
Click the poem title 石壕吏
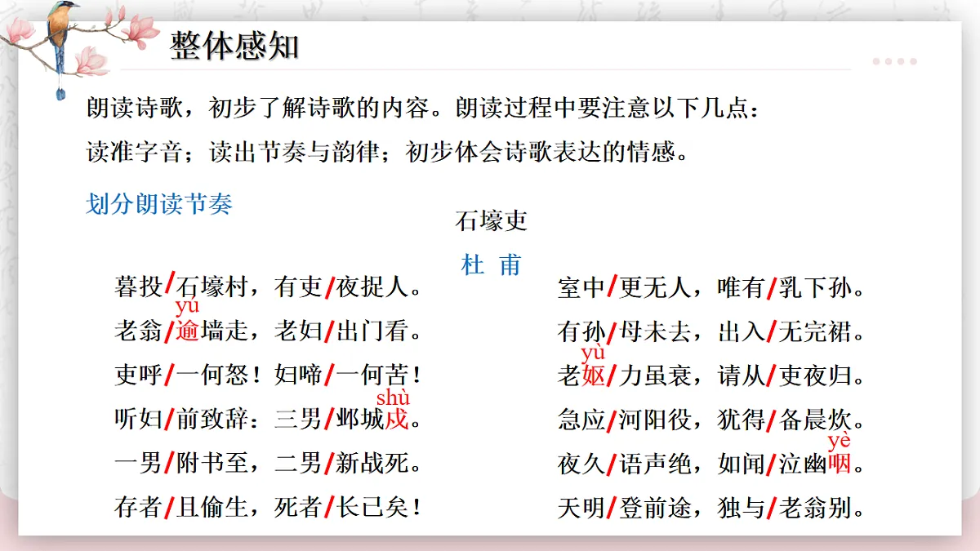click(492, 220)
